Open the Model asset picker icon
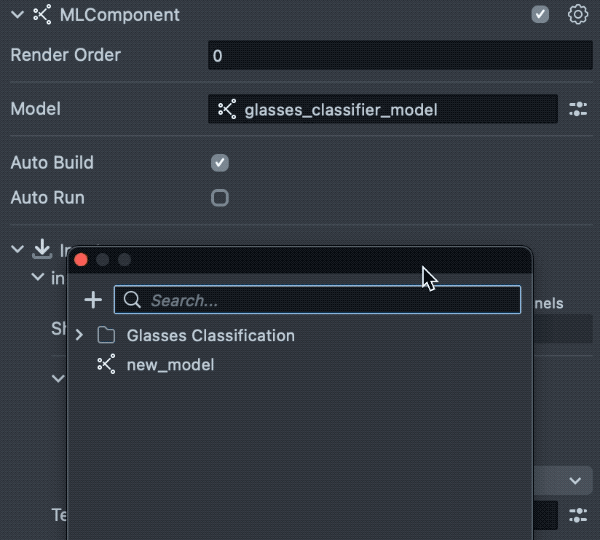This screenshot has height=540, width=600. 578,109
